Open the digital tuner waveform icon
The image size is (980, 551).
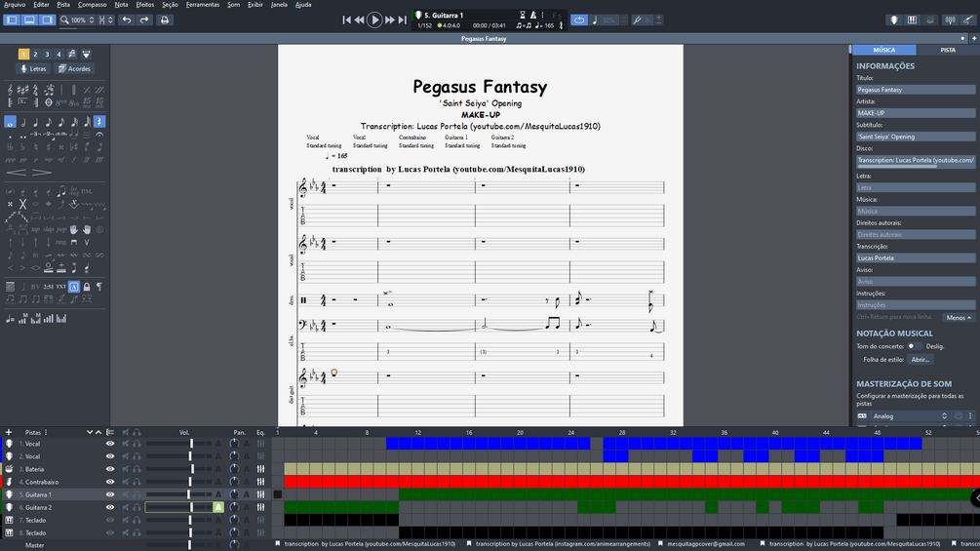[950, 20]
